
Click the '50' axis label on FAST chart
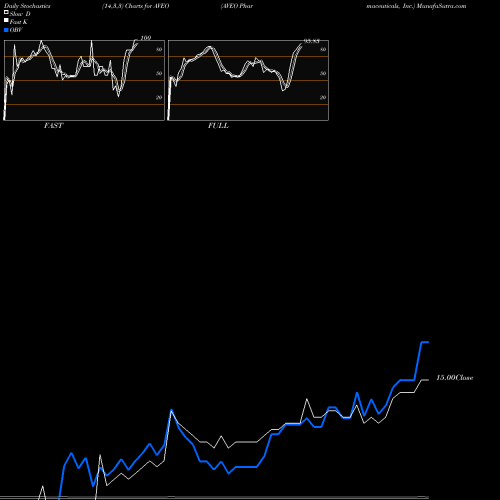pyautogui.click(x=159, y=73)
